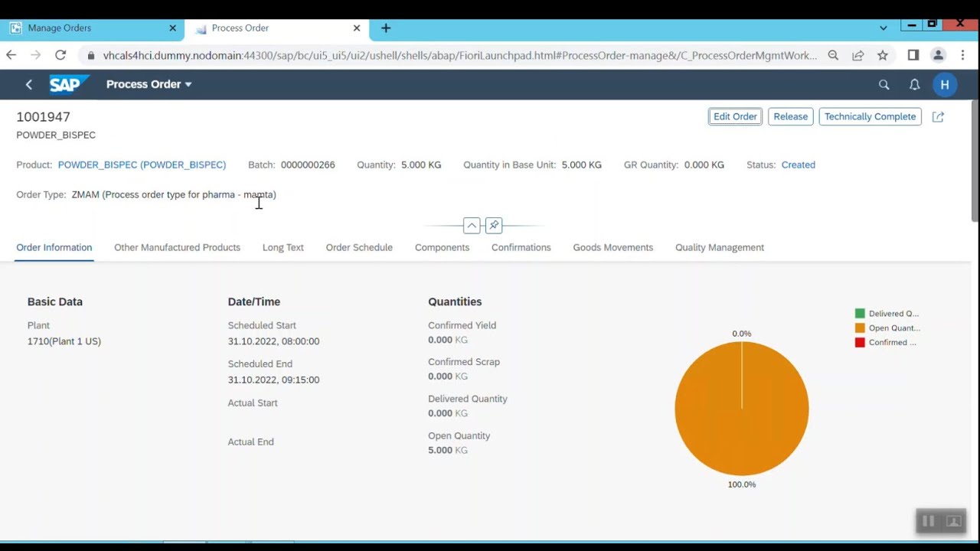Click the browser zoom magnifier icon
Image resolution: width=980 pixels, height=551 pixels.
click(833, 55)
